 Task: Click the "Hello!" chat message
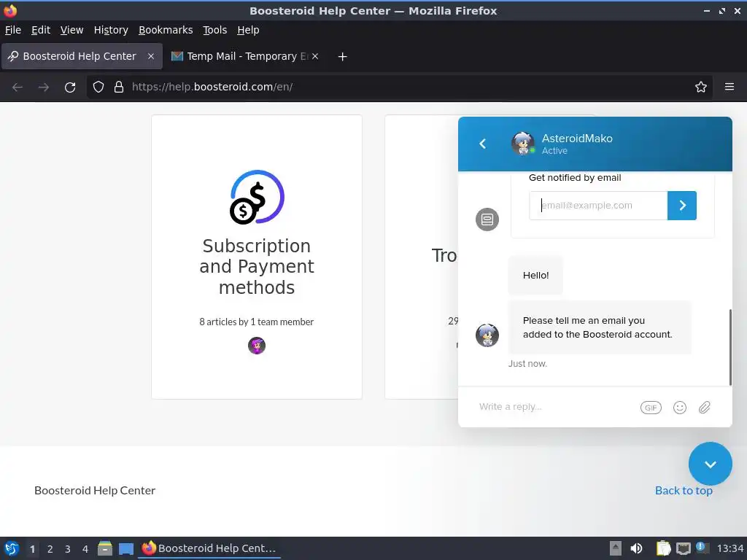535,275
